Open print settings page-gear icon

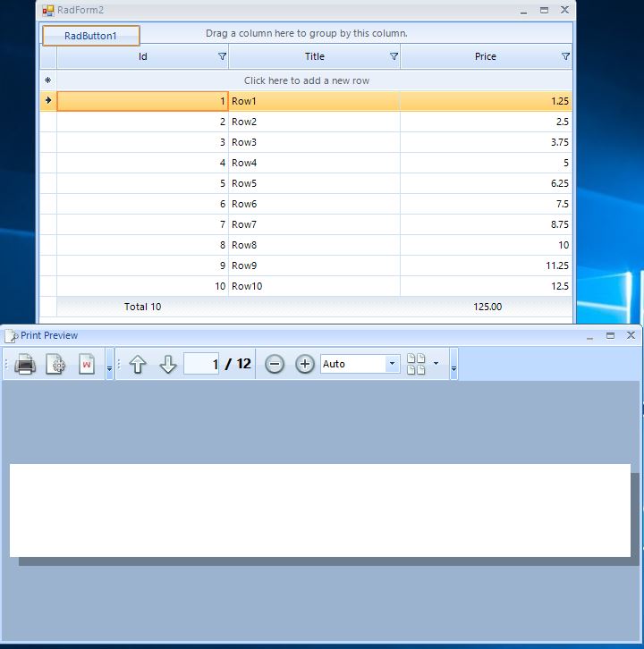tap(55, 364)
